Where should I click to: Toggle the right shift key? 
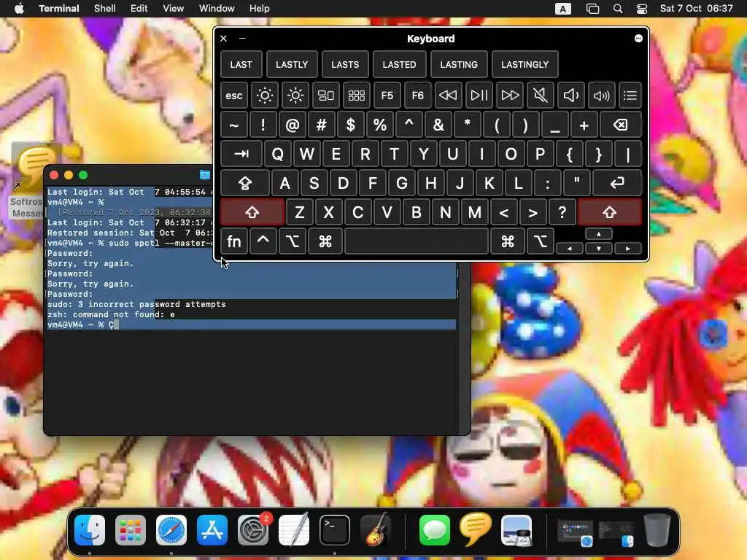610,212
